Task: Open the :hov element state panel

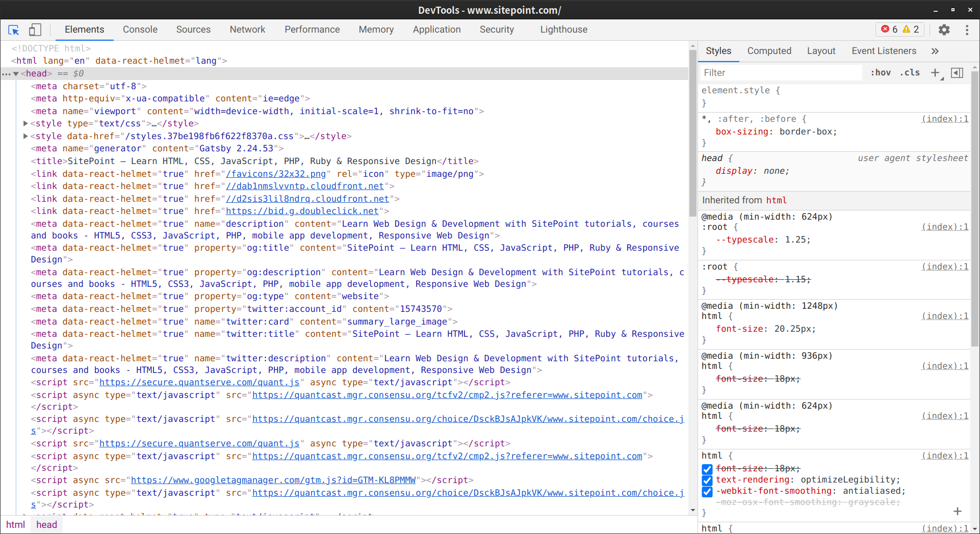Action: [x=881, y=72]
